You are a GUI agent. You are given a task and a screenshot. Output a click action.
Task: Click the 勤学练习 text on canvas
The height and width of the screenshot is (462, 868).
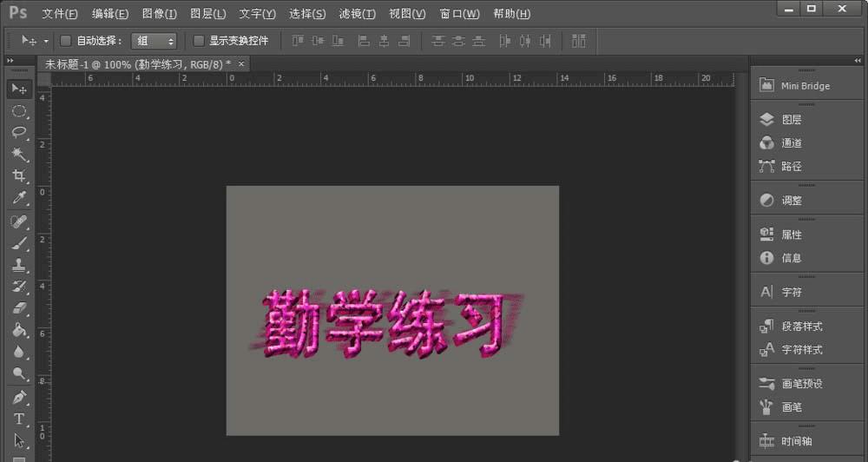385,323
